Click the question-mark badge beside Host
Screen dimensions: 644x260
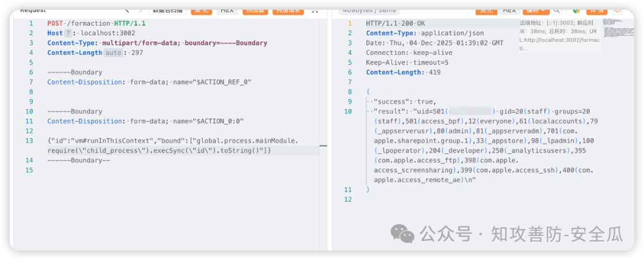[68, 33]
